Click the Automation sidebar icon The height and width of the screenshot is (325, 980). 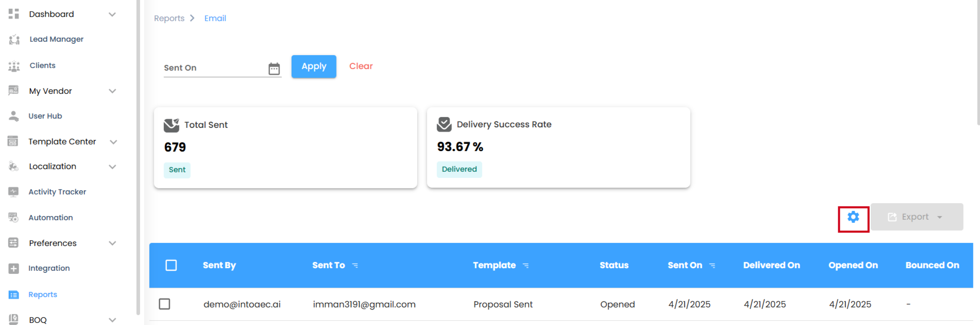[14, 218]
